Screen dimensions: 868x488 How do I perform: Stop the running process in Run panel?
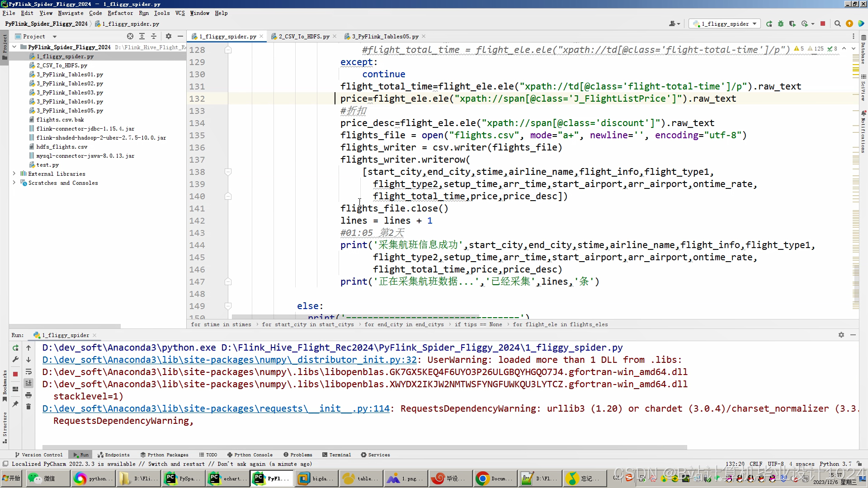click(x=15, y=374)
